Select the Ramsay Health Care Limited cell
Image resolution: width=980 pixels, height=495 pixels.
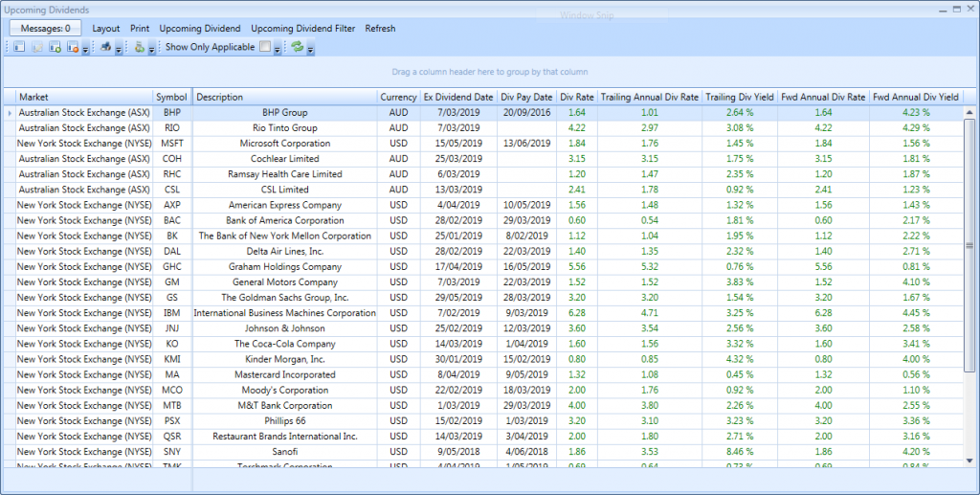click(285, 174)
